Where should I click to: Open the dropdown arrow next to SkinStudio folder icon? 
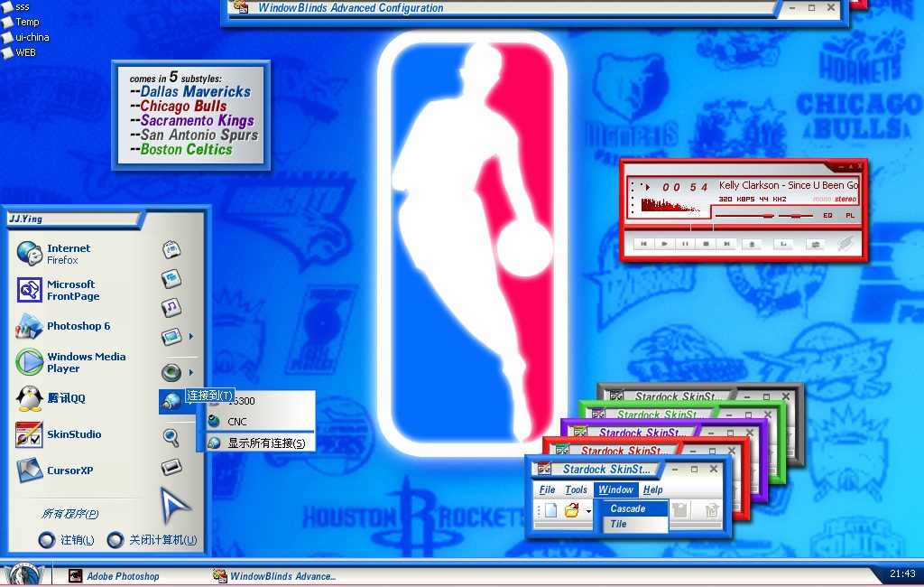(x=588, y=511)
